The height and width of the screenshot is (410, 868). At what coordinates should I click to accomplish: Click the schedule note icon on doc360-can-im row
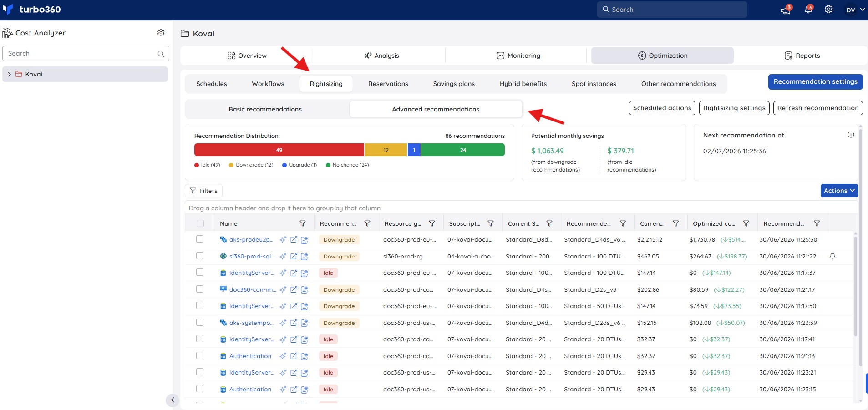pos(305,290)
